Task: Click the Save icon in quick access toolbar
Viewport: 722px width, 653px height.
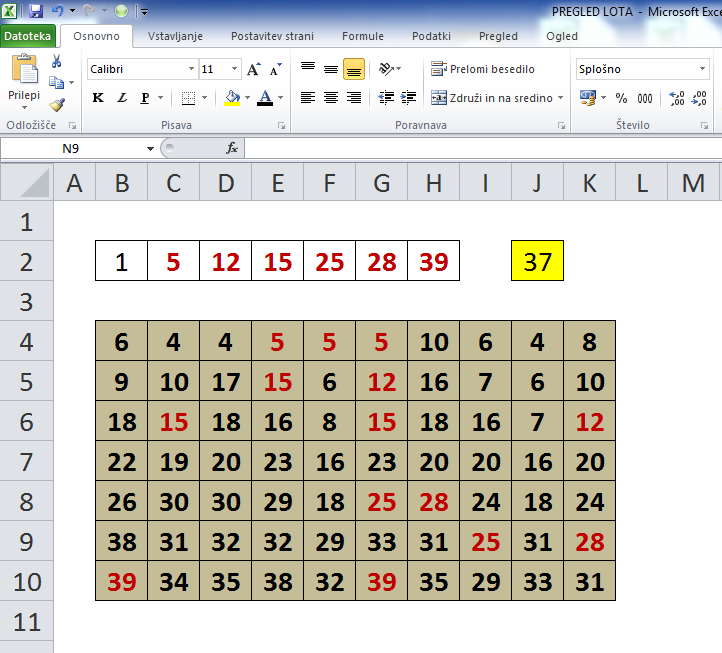Action: (x=36, y=11)
